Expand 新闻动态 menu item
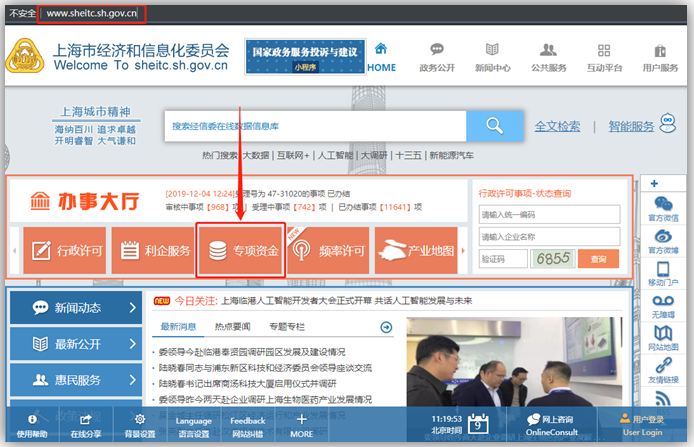 pos(76,308)
